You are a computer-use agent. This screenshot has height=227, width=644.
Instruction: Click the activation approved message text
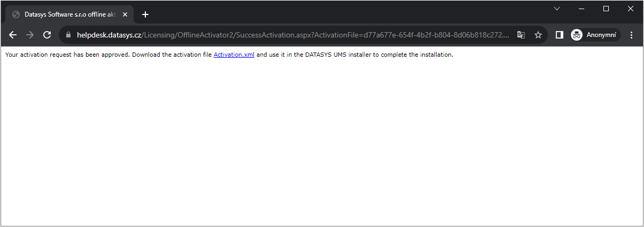[107, 55]
